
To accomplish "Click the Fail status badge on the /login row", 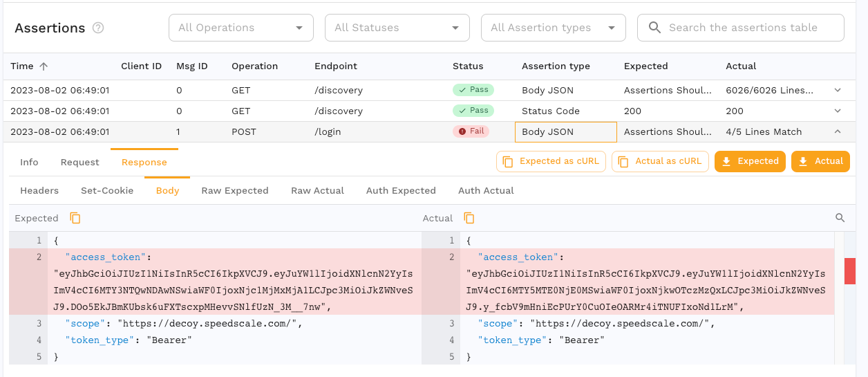I will point(471,131).
